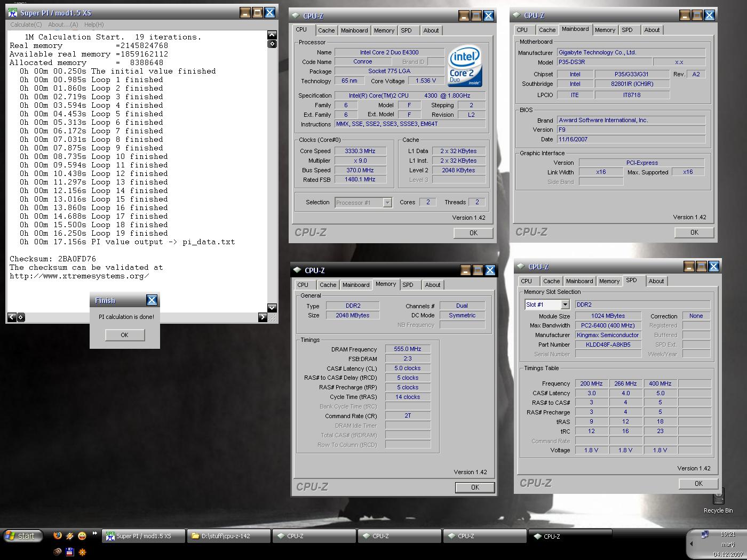The image size is (747, 560).
Task: Click the Core Speed 3330.3 MHz field
Action: point(360,151)
